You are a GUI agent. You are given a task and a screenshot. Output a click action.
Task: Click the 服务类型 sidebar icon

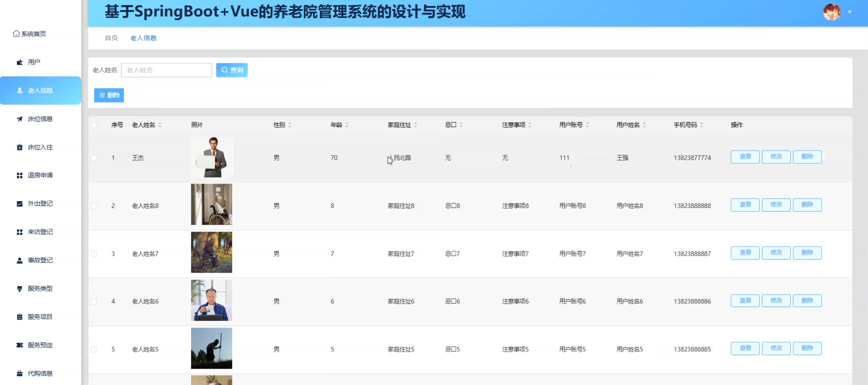(x=20, y=289)
